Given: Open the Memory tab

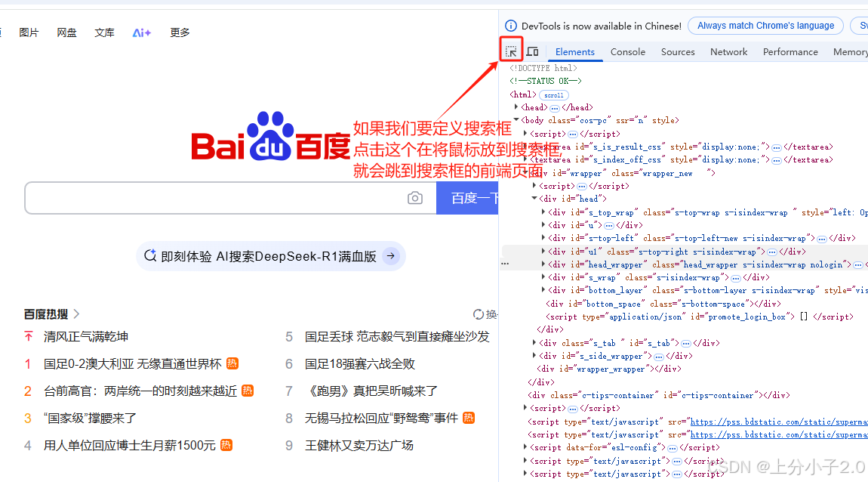Looking at the screenshot, I should 850,51.
